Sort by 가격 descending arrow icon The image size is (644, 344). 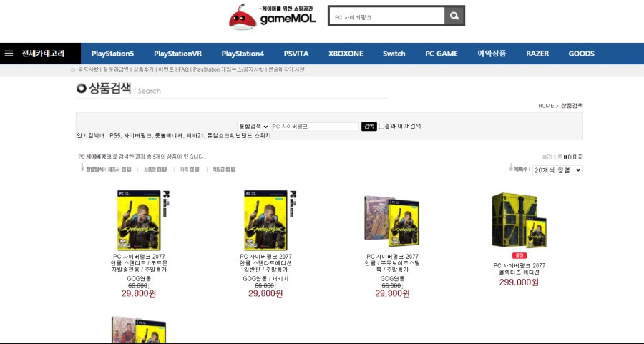[197, 169]
